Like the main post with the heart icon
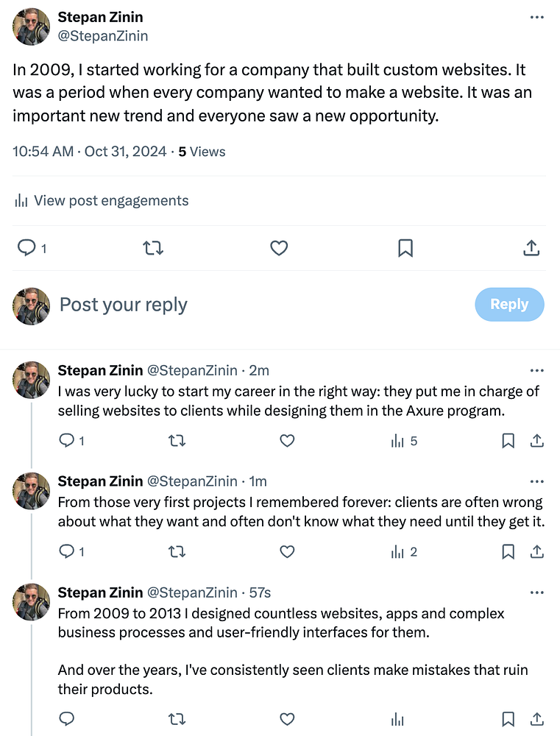560x736 pixels. 279,249
